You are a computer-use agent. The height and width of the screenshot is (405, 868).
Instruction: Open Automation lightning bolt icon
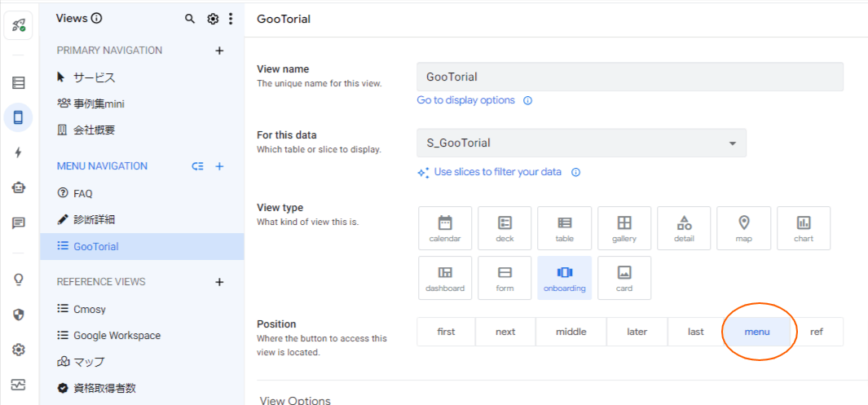click(19, 152)
